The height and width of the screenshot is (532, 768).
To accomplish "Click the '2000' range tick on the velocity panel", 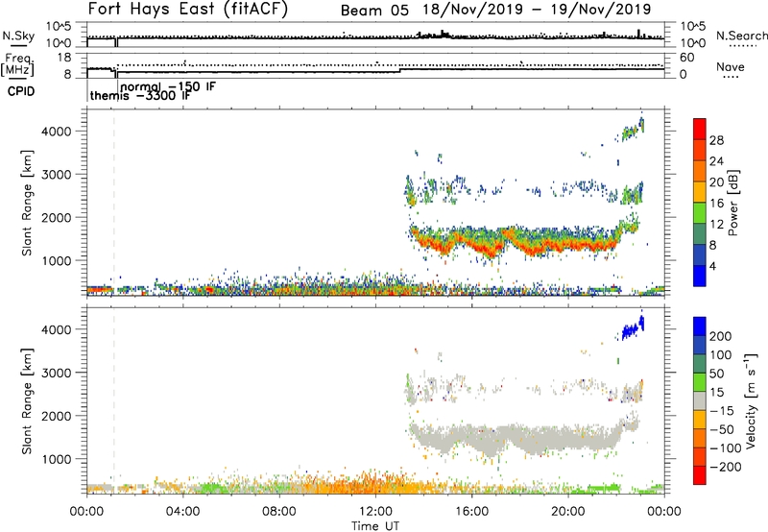I will click(x=56, y=416).
